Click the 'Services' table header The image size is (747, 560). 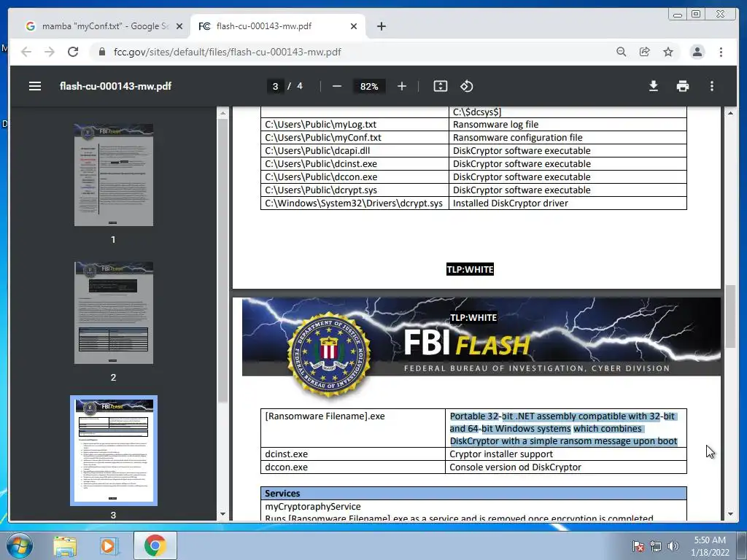[x=473, y=494]
